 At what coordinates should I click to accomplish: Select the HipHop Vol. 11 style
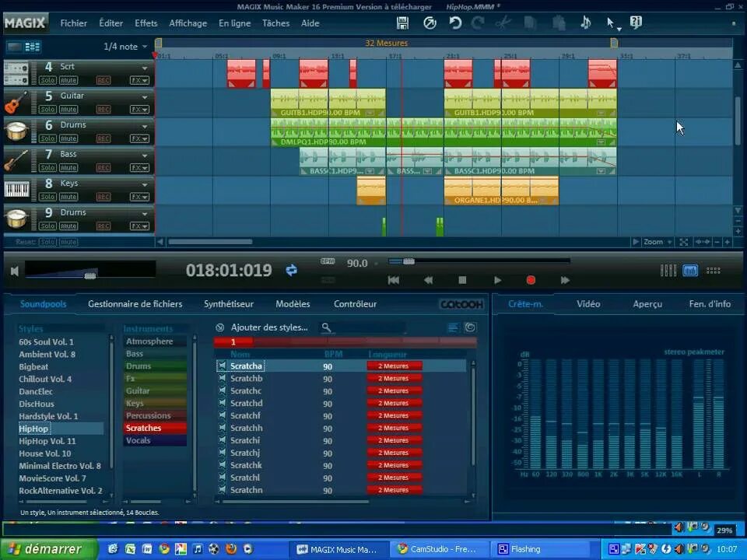point(47,441)
